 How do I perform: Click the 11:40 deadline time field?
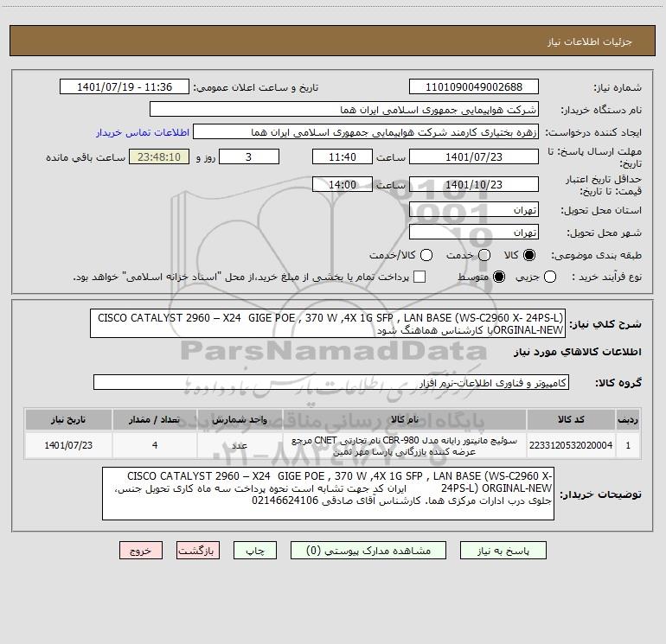[x=343, y=157]
